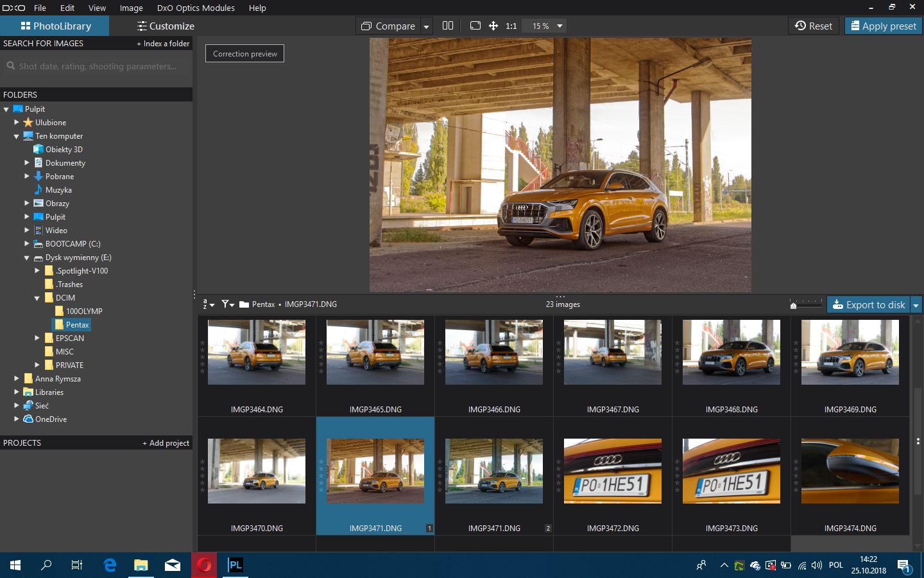
Task: Collapse the Ten komputer node
Action: [16, 136]
